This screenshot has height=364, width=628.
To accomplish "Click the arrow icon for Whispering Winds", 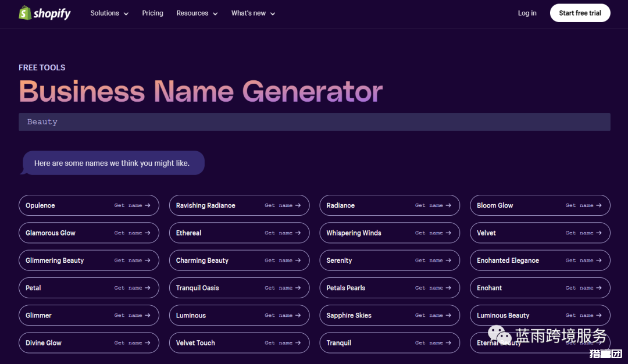I will pyautogui.click(x=448, y=233).
